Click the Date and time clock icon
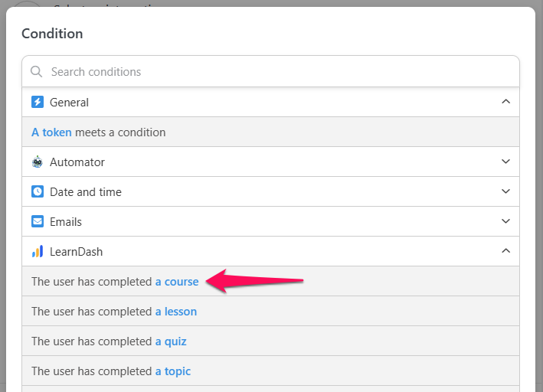This screenshot has height=392, width=543. [x=38, y=191]
